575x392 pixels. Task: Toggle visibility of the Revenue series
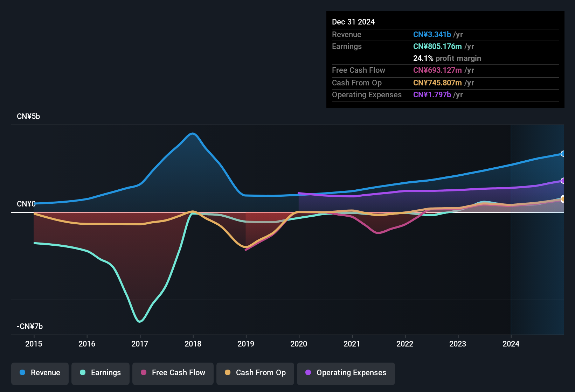(40, 373)
